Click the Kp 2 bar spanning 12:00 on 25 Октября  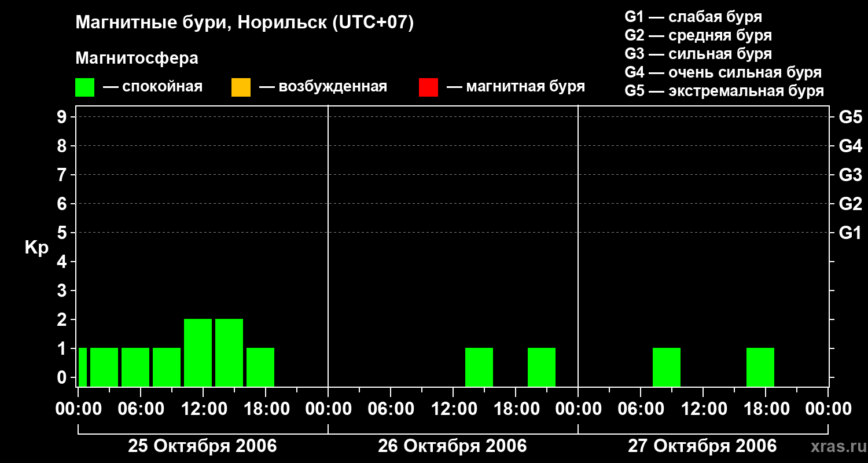point(198,352)
